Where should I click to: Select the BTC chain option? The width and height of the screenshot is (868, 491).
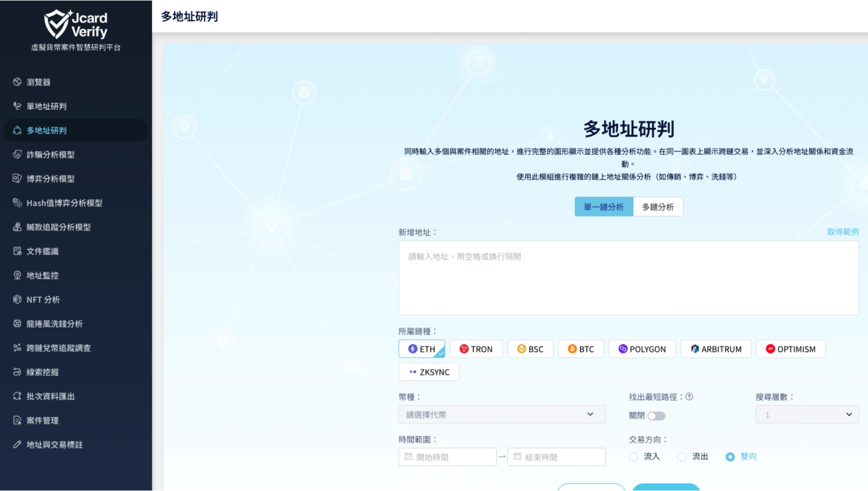click(x=581, y=349)
